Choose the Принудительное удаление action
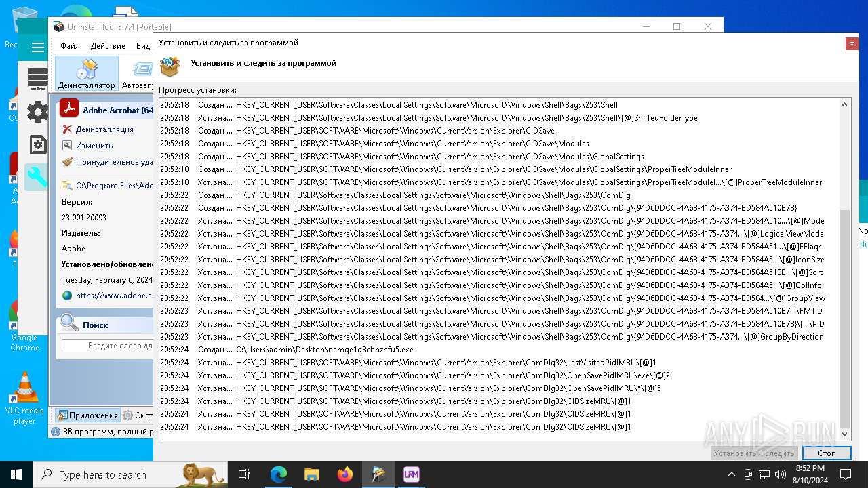 coord(114,162)
